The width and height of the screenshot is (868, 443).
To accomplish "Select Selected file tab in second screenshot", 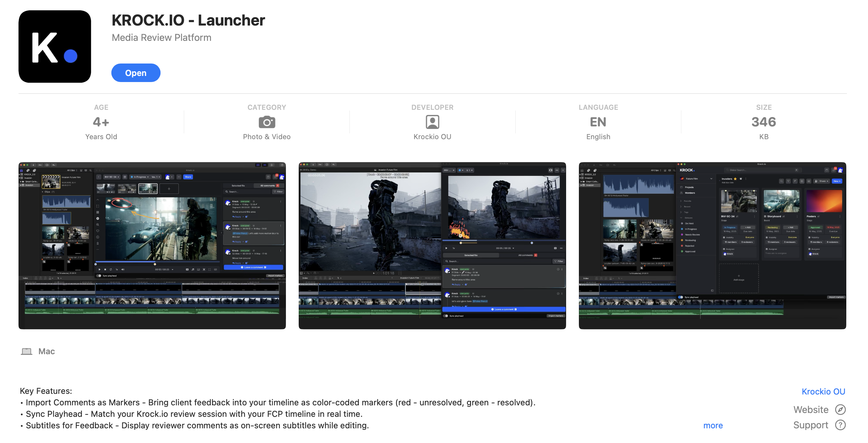I will coord(471,255).
